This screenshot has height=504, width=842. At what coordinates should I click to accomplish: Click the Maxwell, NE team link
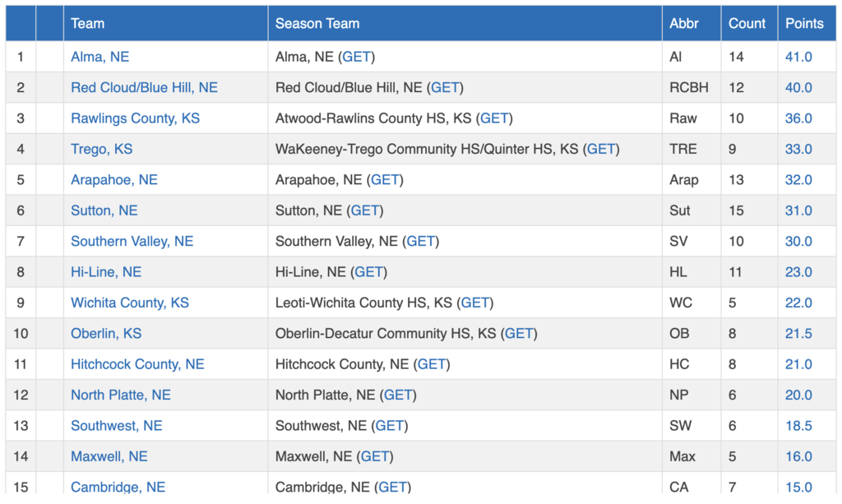[x=109, y=456]
